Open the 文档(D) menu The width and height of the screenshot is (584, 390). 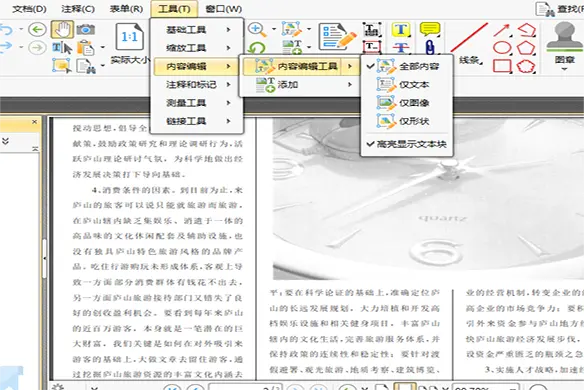[x=29, y=9]
